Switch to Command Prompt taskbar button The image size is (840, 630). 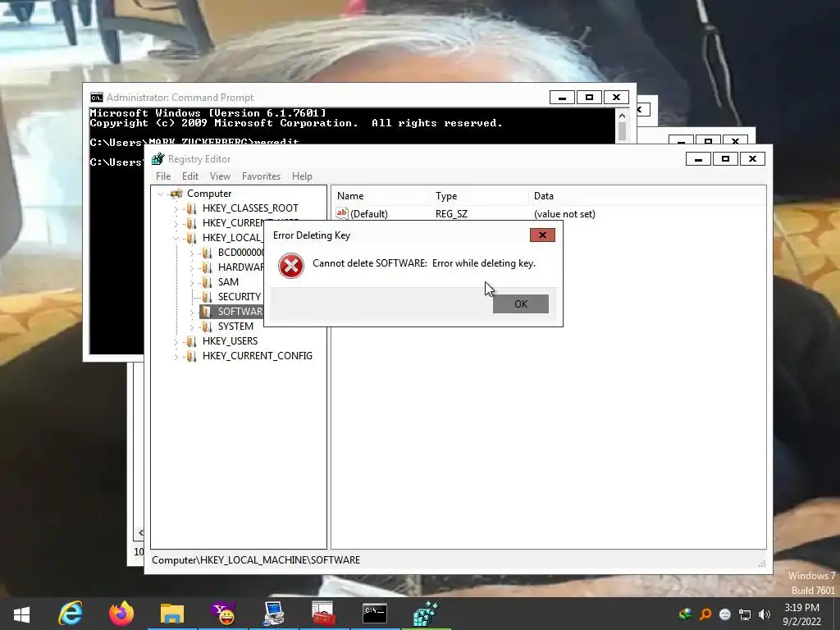click(374, 614)
